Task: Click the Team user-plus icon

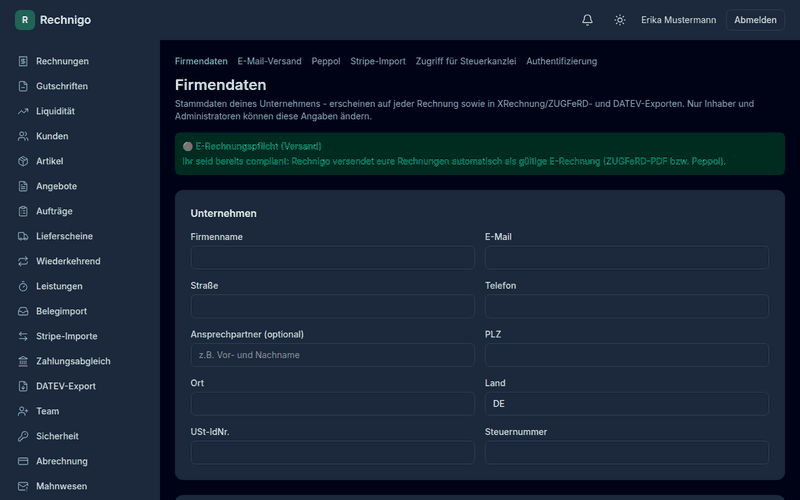Action: [23, 411]
